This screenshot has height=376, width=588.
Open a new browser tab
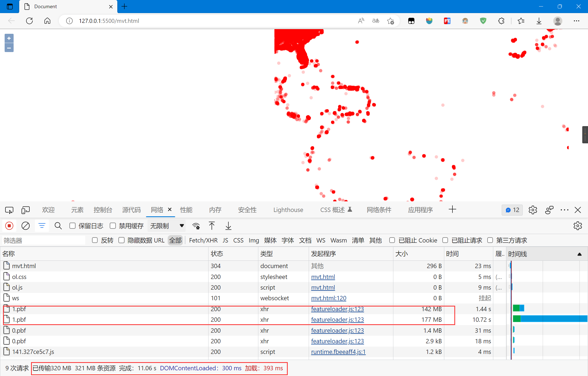click(x=124, y=7)
